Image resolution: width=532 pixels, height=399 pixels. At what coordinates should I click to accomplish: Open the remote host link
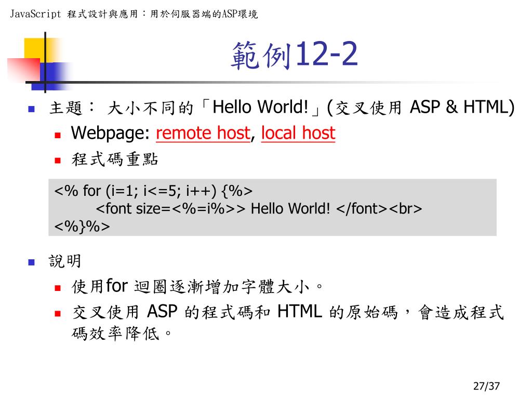[x=203, y=132]
